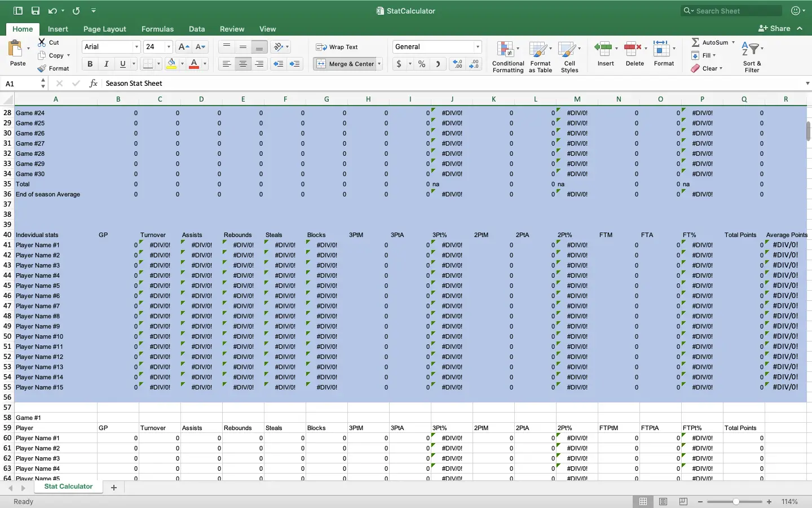Increase font size with large A icon
812x508 pixels.
[183, 47]
